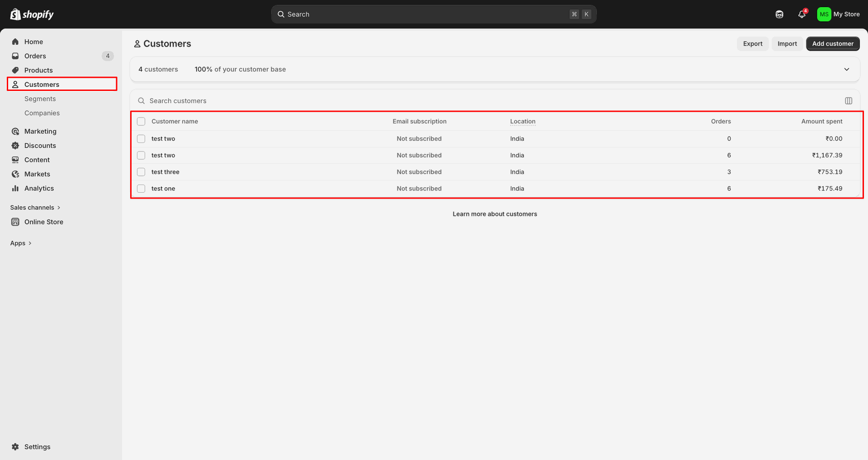Click the Export button
The image size is (868, 460).
pyautogui.click(x=753, y=44)
